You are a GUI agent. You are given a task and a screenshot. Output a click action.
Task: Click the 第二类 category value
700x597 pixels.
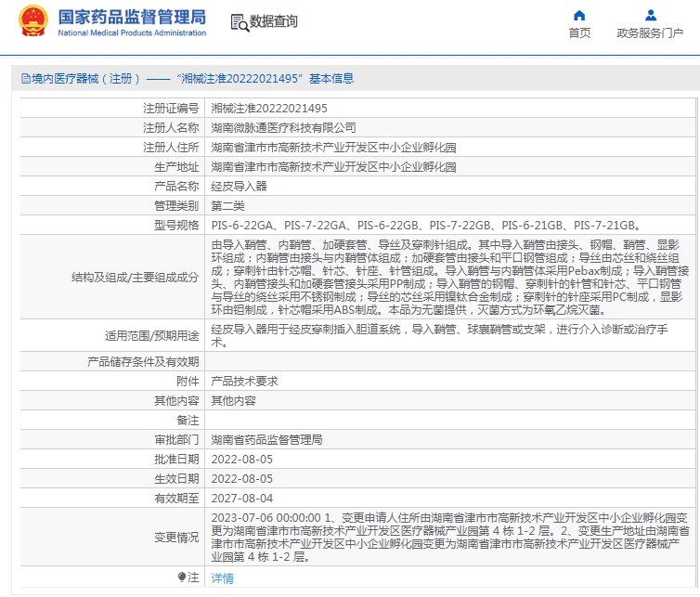227,206
